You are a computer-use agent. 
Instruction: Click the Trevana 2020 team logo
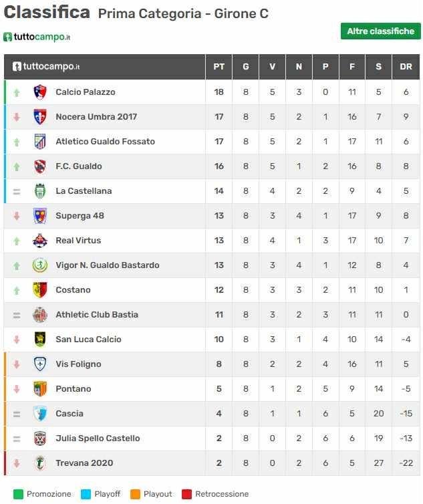40,463
